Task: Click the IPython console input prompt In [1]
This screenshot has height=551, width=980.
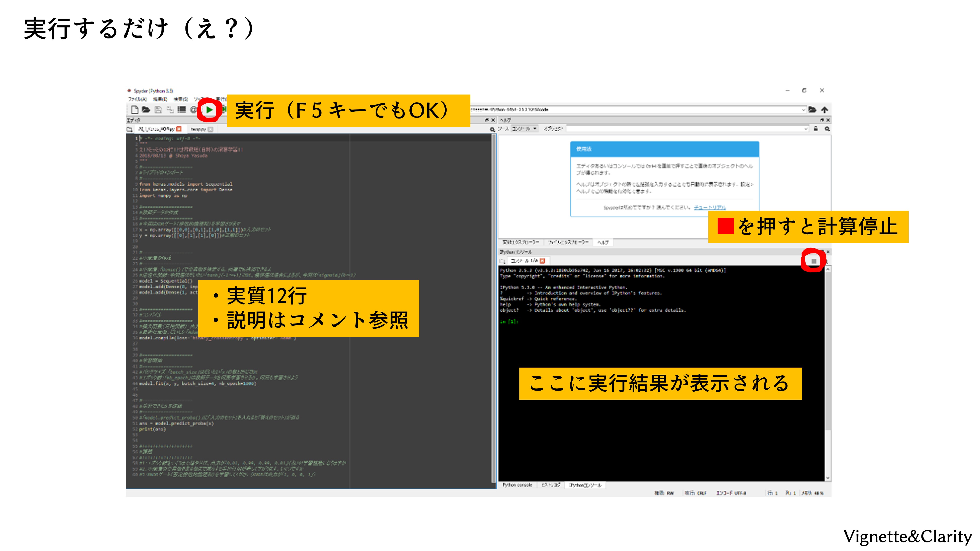Action: 509,322
